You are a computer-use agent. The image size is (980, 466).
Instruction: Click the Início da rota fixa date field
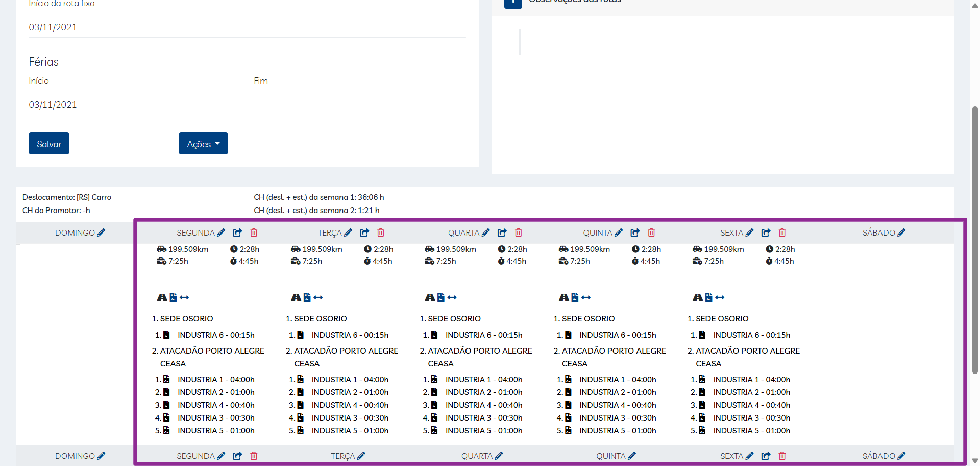(x=247, y=27)
